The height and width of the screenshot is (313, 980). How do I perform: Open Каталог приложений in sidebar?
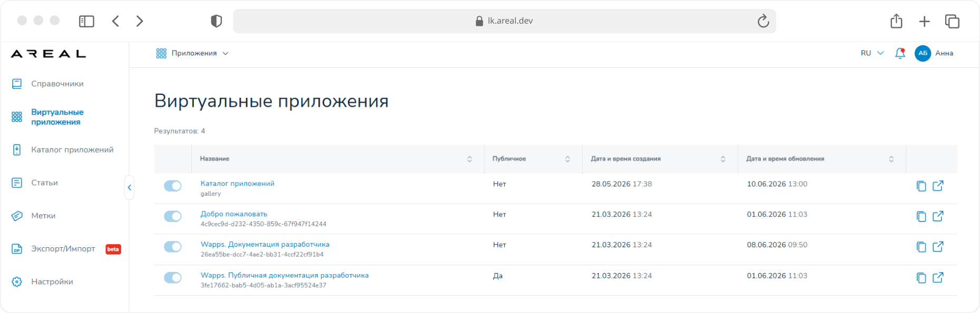(72, 150)
